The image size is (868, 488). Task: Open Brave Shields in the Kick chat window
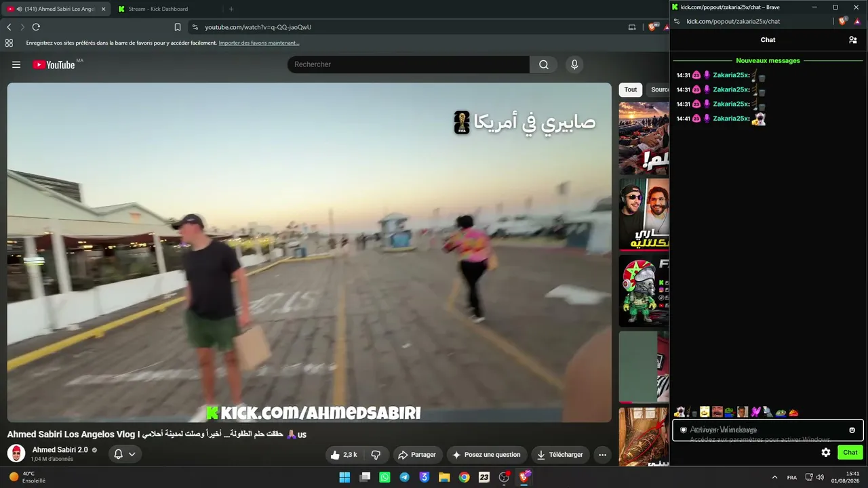pyautogui.click(x=843, y=21)
